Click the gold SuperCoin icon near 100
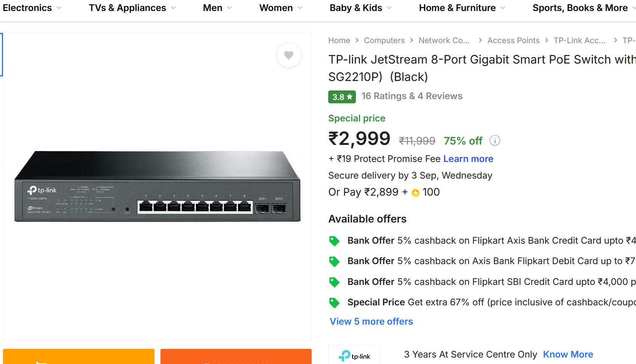636x364 pixels. [415, 193]
